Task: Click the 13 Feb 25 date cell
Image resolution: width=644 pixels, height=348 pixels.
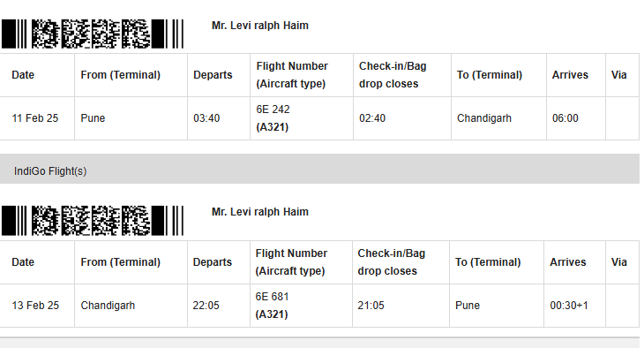Action: [x=35, y=306]
